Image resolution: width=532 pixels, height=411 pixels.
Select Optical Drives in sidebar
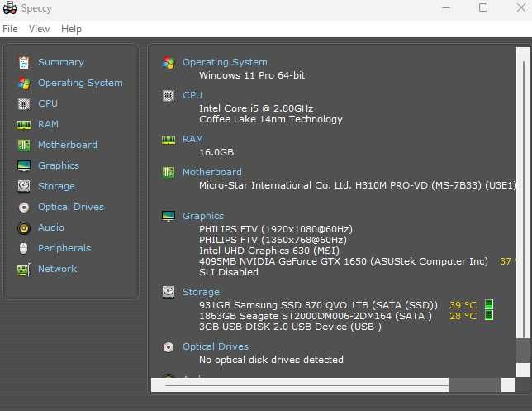click(71, 207)
